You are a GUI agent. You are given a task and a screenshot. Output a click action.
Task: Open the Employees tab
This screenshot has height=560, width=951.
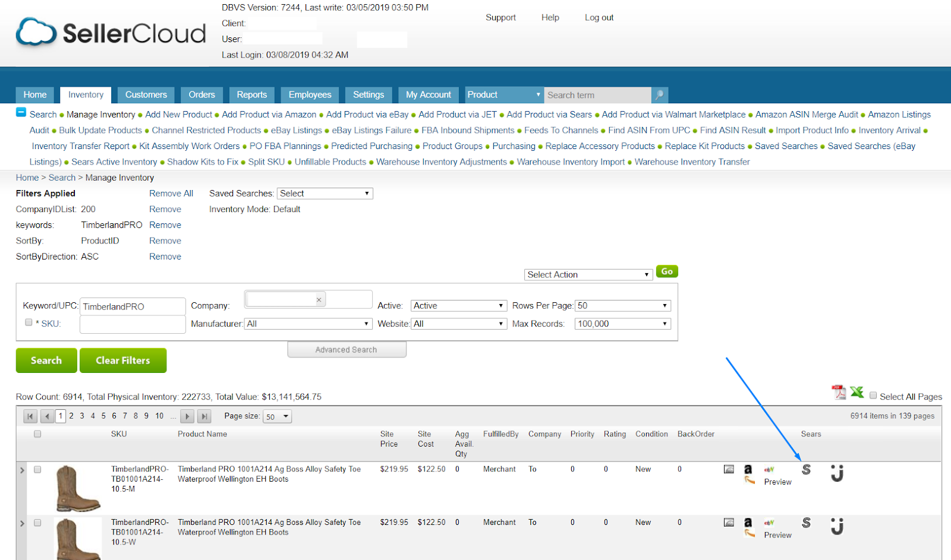click(x=310, y=95)
